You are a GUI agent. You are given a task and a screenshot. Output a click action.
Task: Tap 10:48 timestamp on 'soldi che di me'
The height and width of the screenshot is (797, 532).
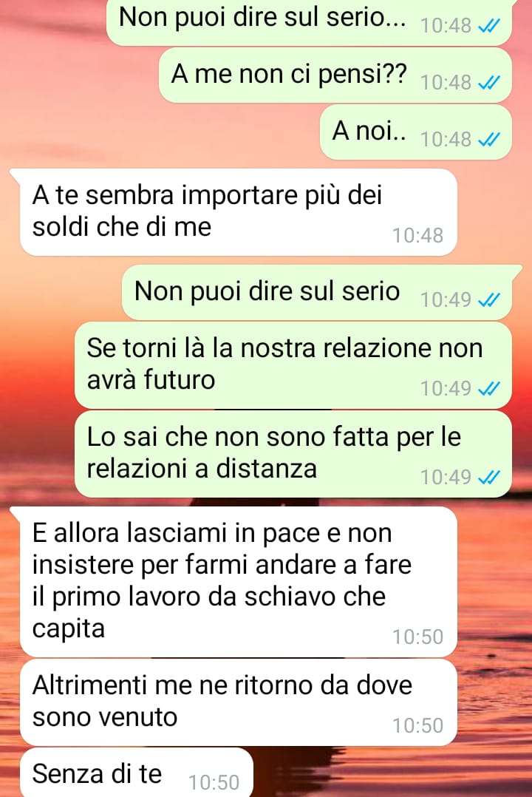coord(417,235)
